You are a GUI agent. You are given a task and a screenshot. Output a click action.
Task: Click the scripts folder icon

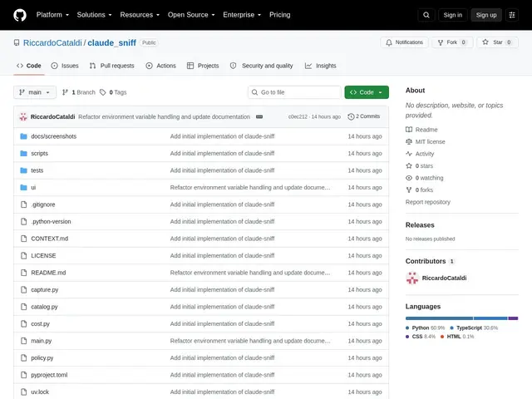coord(23,153)
